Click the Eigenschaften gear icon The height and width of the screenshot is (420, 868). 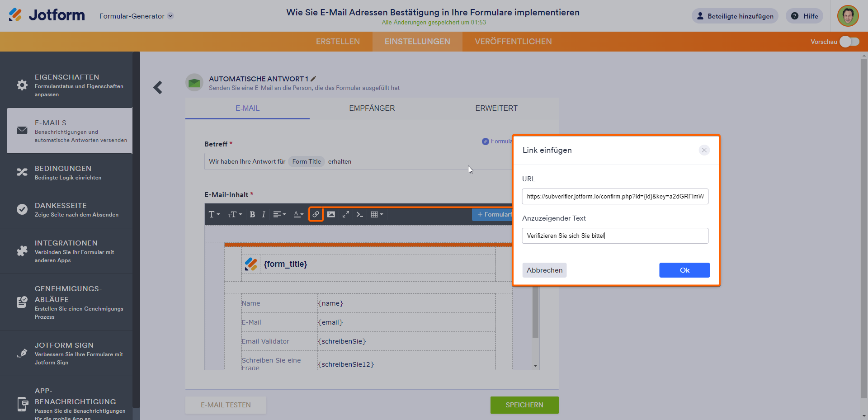click(x=22, y=85)
